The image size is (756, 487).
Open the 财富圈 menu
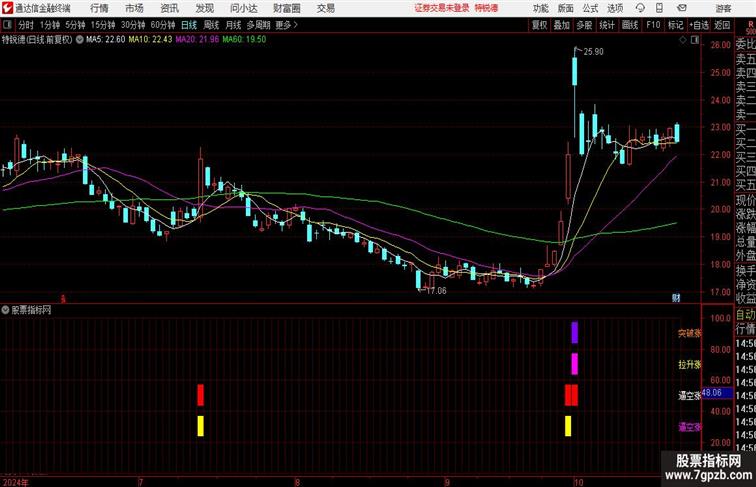[286, 8]
